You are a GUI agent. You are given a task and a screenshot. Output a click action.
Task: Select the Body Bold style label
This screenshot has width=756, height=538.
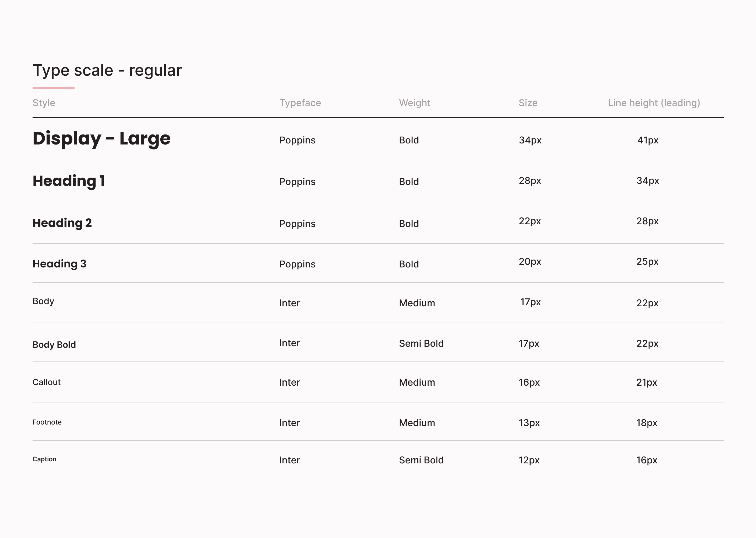tap(54, 345)
